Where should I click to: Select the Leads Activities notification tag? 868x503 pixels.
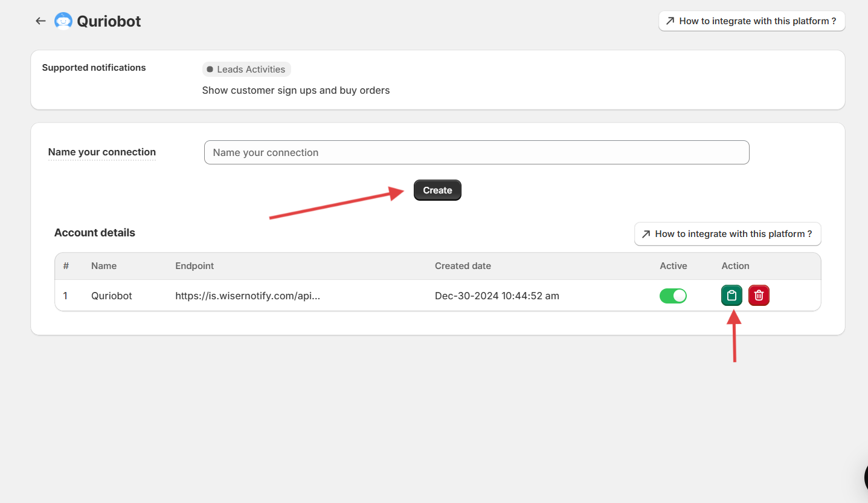(x=246, y=70)
